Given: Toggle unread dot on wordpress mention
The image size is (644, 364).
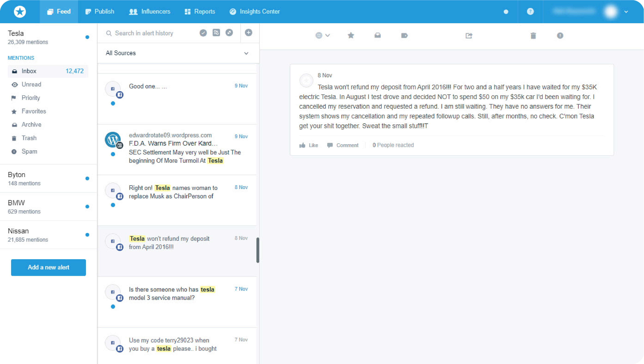Looking at the screenshot, I should 113,154.
